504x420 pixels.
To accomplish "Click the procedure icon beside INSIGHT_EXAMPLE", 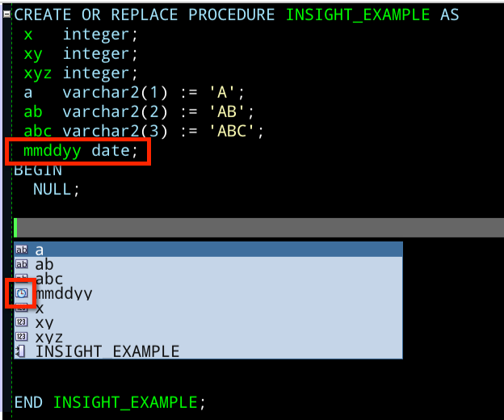I will point(21,351).
